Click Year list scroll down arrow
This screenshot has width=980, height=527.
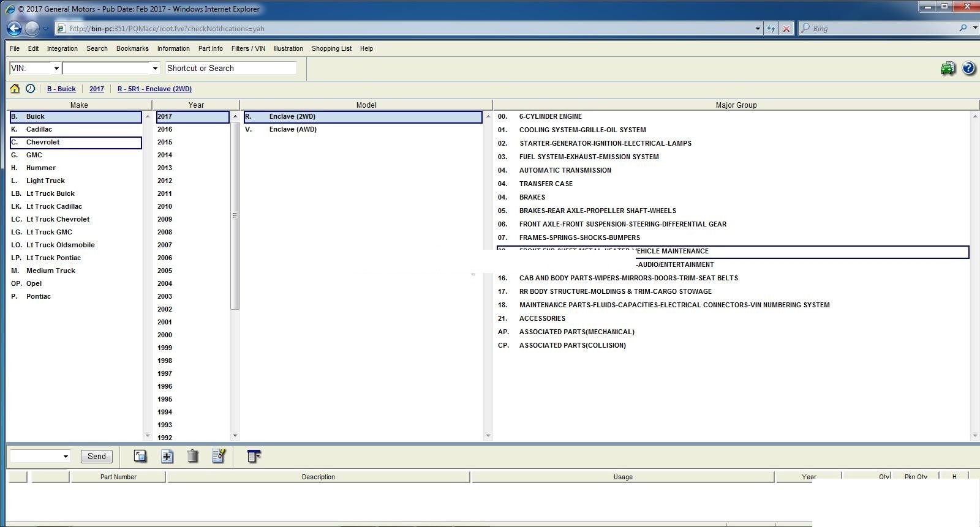pyautogui.click(x=235, y=436)
